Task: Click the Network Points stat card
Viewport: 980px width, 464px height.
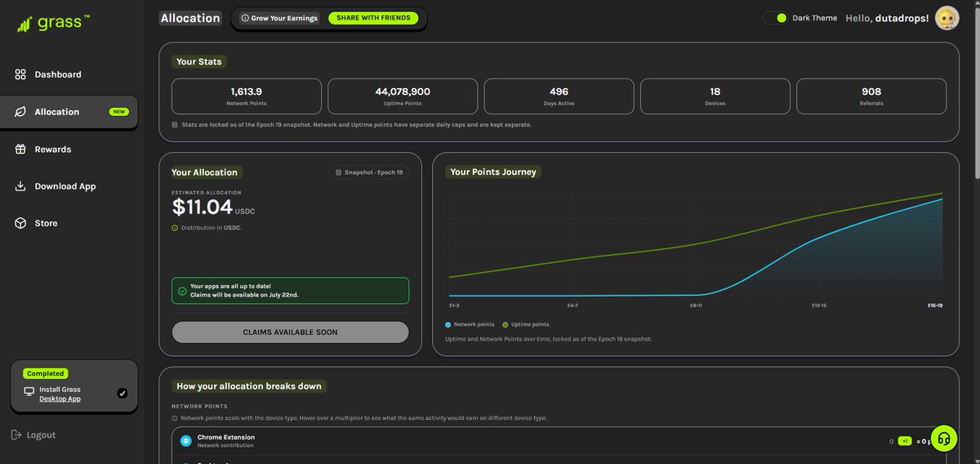Action: tap(247, 96)
